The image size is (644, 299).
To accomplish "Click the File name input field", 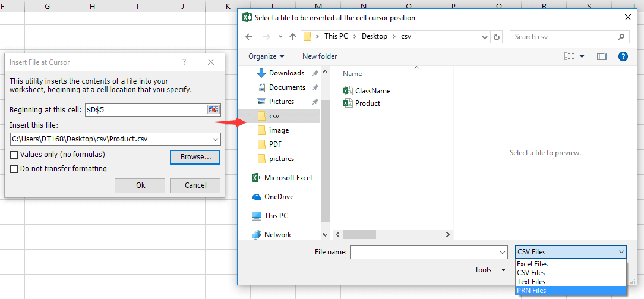I will 424,252.
